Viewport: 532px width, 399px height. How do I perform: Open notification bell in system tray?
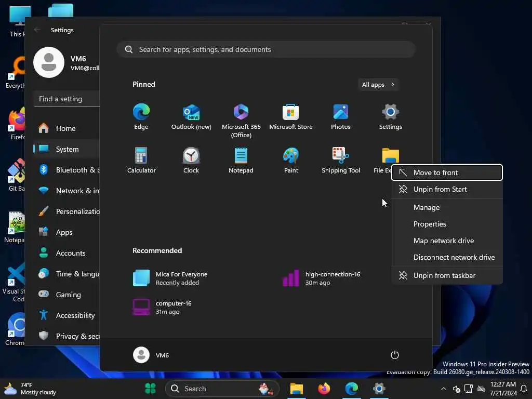coord(524,389)
